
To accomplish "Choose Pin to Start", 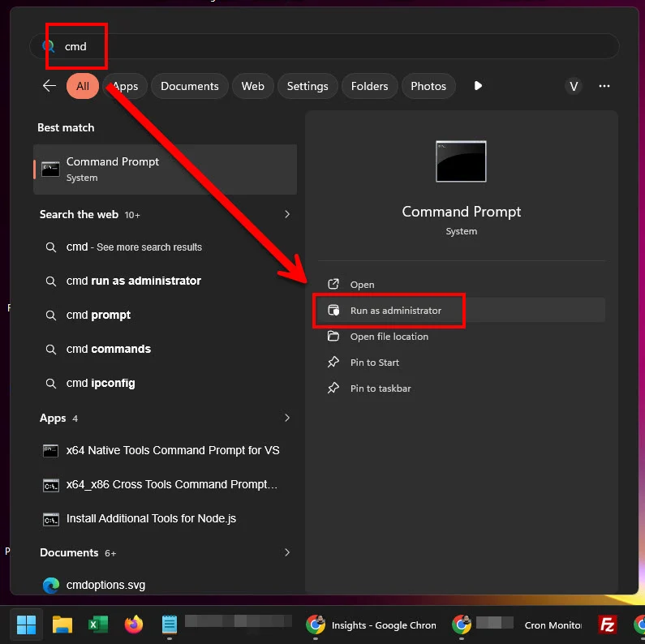I will [x=461, y=363].
